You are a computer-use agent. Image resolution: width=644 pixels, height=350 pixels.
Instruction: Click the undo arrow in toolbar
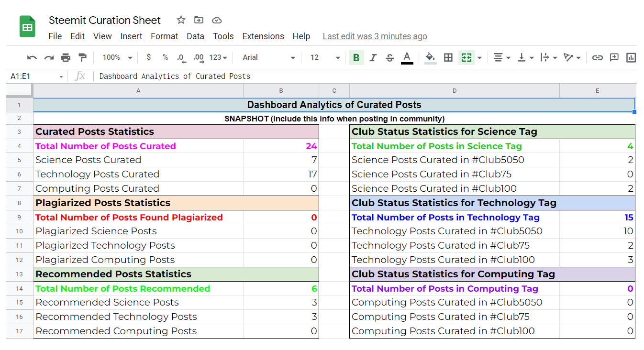pos(32,57)
